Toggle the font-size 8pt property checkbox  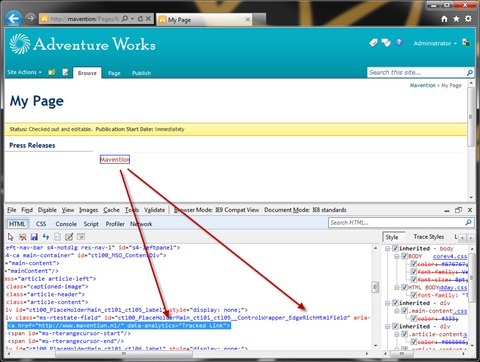414,280
